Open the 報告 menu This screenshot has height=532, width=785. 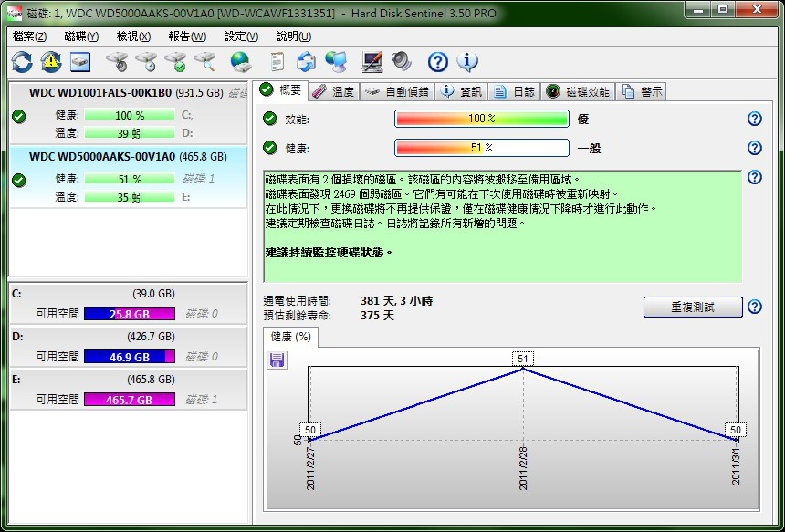tap(187, 37)
